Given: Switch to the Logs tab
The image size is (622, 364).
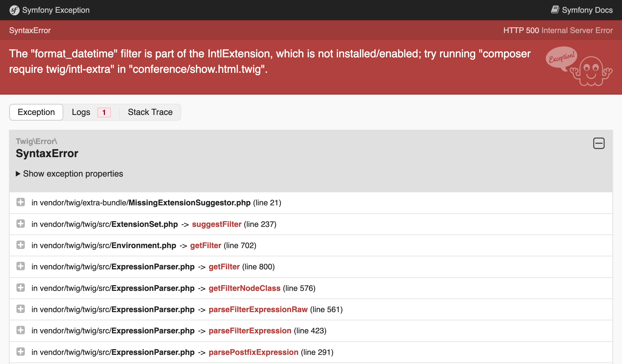Looking at the screenshot, I should pos(81,112).
